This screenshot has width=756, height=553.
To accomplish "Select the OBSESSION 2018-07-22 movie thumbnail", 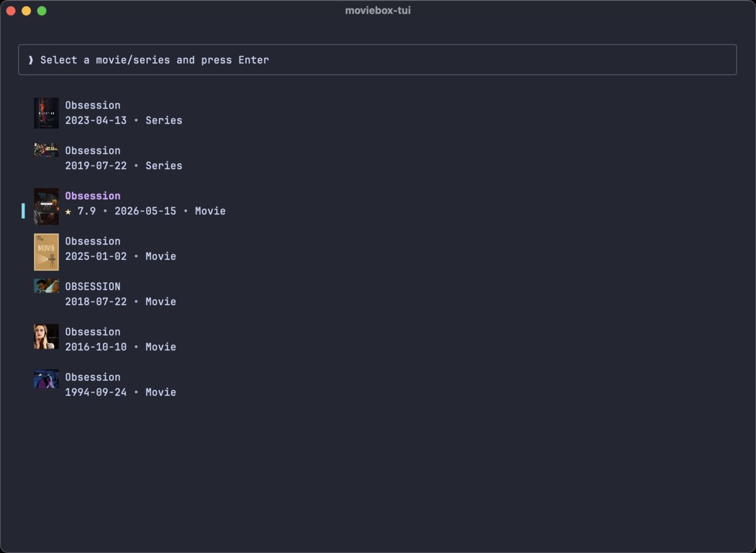I will [46, 286].
